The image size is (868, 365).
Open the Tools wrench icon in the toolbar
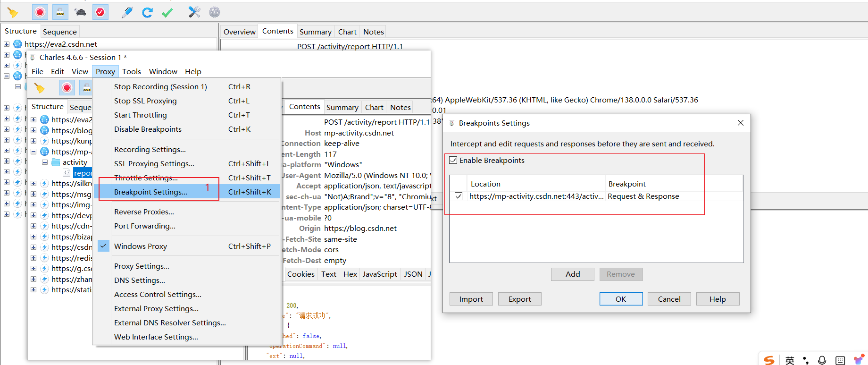click(194, 12)
